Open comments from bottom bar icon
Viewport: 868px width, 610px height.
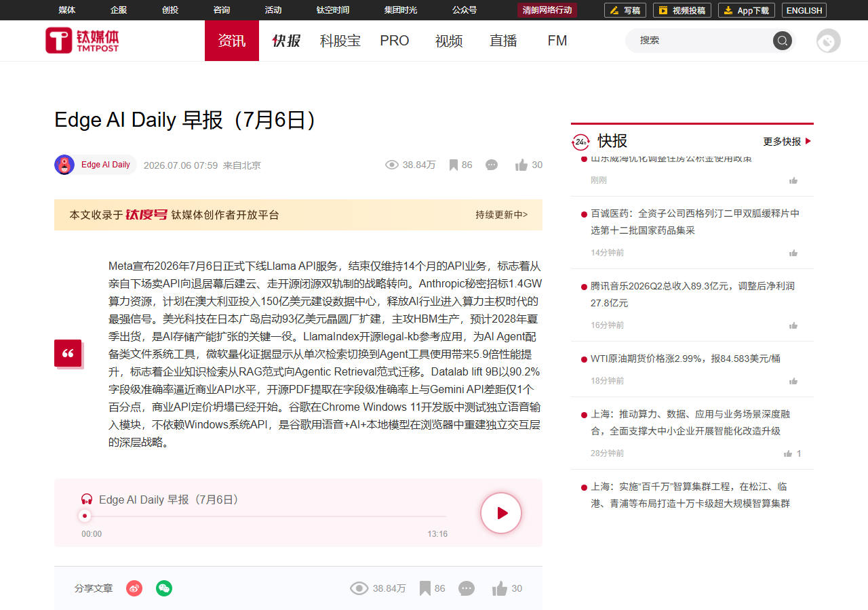466,588
